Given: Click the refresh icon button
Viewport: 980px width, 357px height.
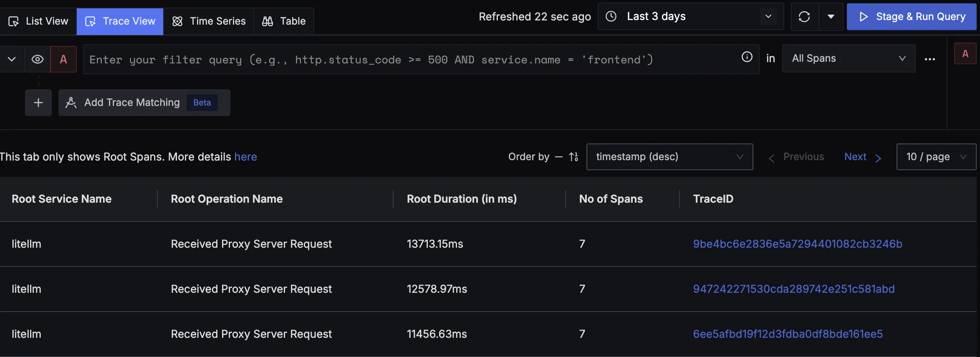Looking at the screenshot, I should 804,17.
